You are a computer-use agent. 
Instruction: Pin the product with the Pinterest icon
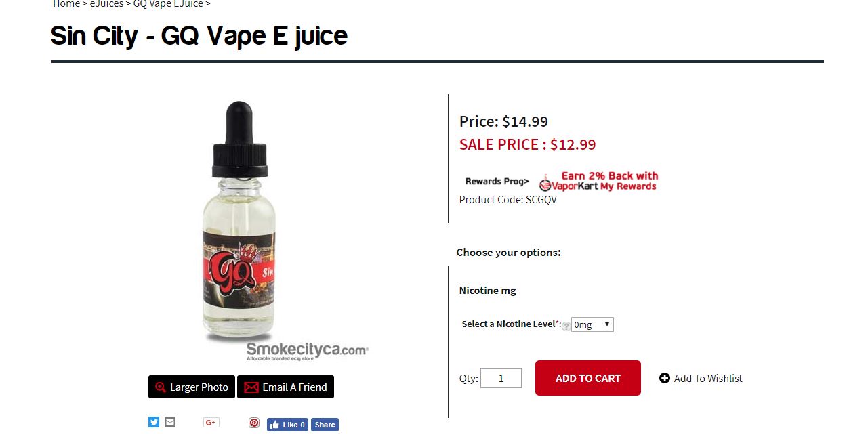(254, 423)
